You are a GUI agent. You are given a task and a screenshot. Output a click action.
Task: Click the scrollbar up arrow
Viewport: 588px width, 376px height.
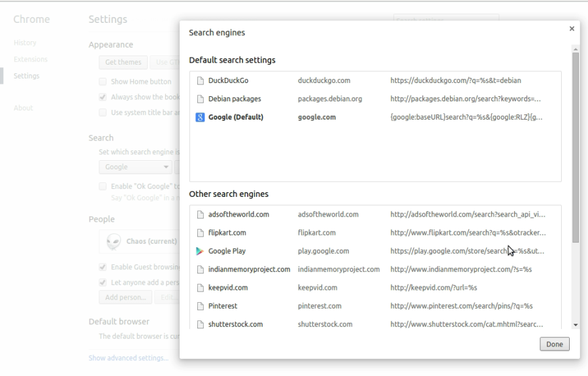point(576,49)
